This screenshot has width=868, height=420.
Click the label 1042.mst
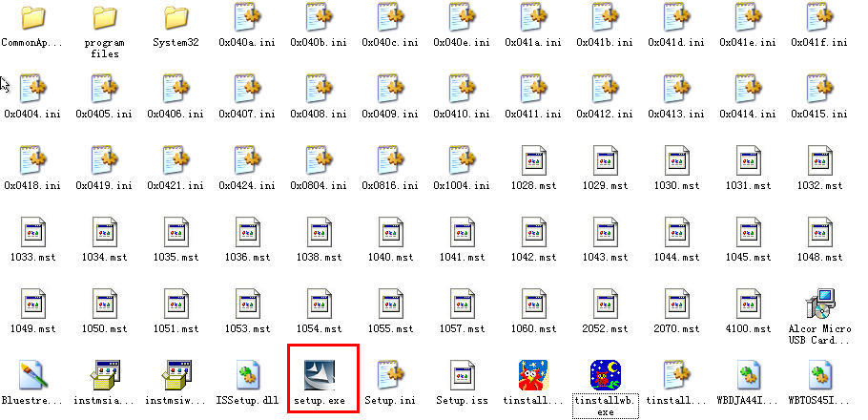(533, 257)
